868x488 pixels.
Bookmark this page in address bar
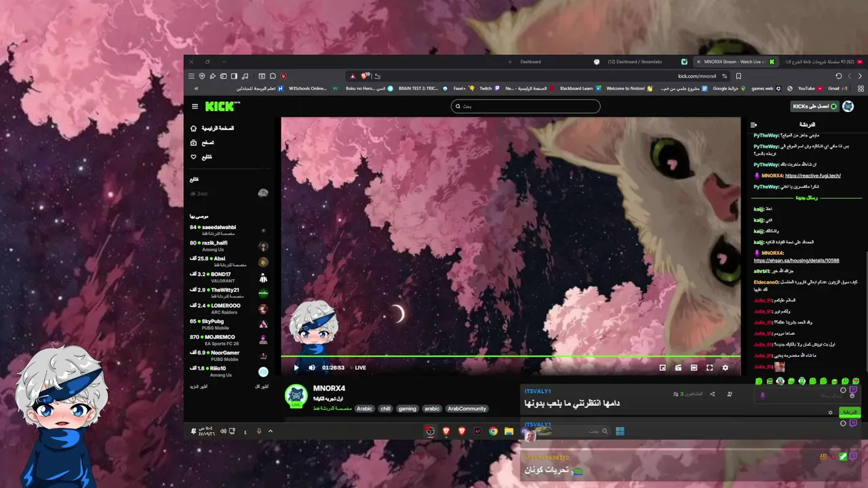pyautogui.click(x=738, y=76)
